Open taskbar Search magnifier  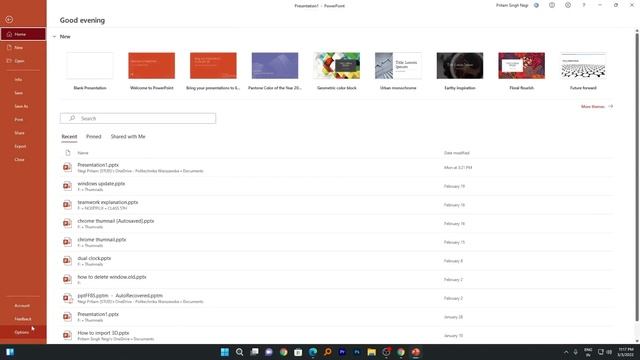[x=240, y=352]
